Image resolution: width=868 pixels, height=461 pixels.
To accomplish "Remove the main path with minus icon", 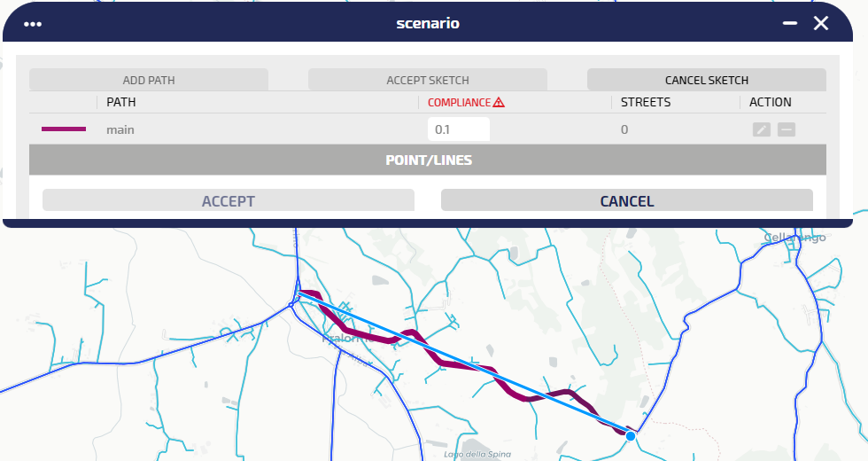I will [787, 129].
